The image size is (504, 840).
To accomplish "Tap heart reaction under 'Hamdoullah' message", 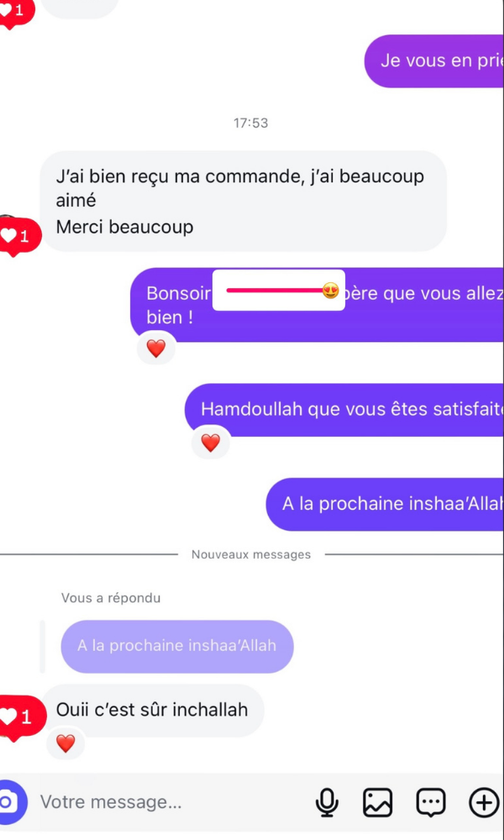I will 211,443.
